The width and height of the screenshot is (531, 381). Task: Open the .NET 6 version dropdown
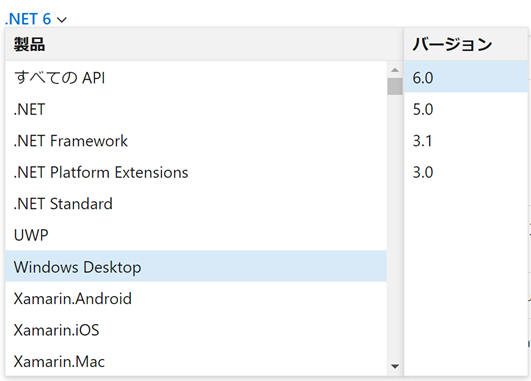[x=36, y=19]
